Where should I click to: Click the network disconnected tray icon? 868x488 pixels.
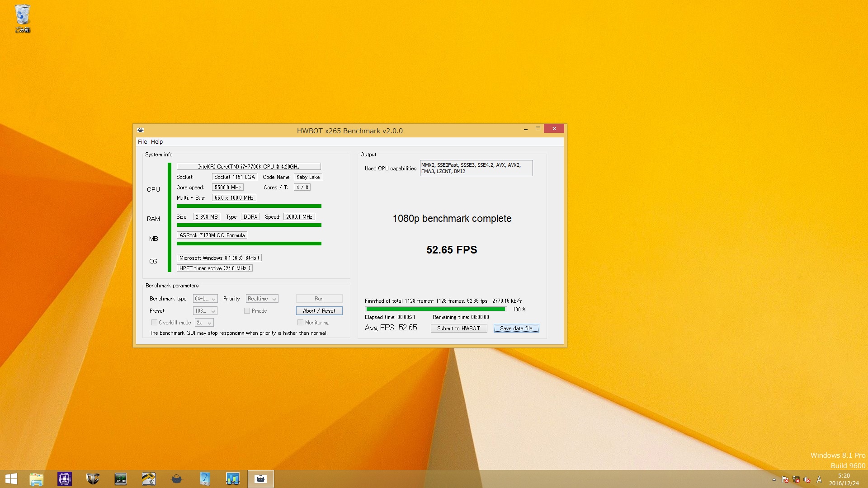tap(796, 480)
